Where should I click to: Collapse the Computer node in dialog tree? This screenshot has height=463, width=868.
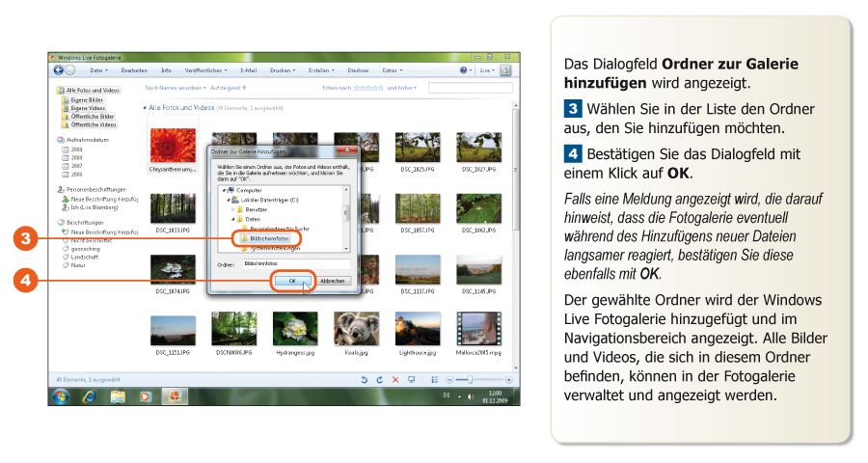pos(225,190)
